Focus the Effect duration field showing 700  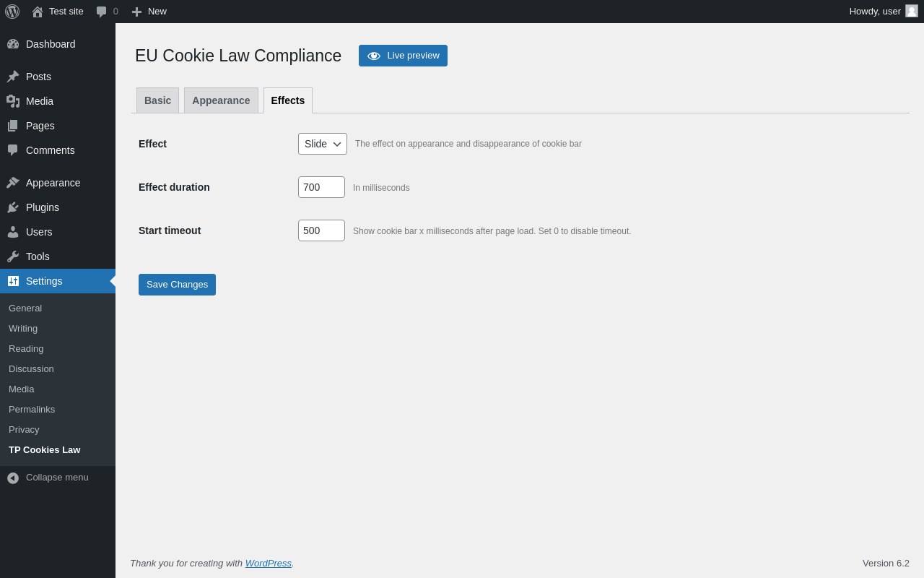coord(321,187)
